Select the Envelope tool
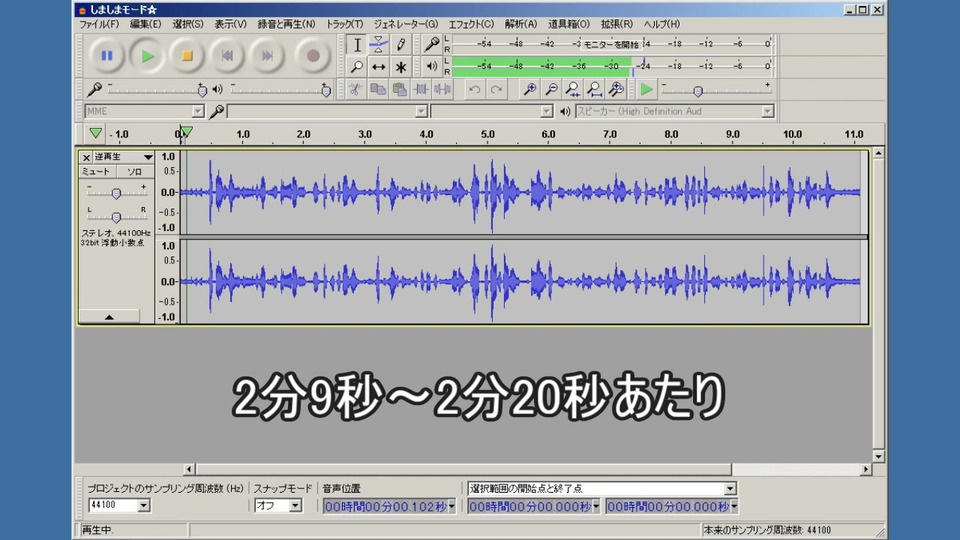 379,45
